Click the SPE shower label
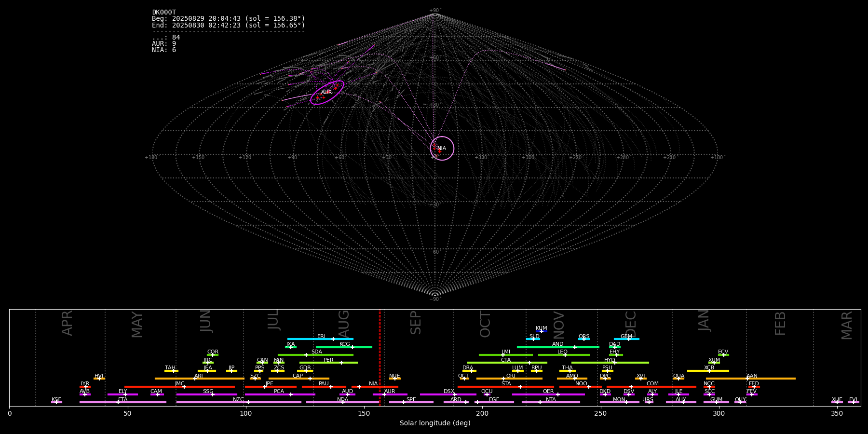Viewport: 868px width, 434px height. [411, 400]
